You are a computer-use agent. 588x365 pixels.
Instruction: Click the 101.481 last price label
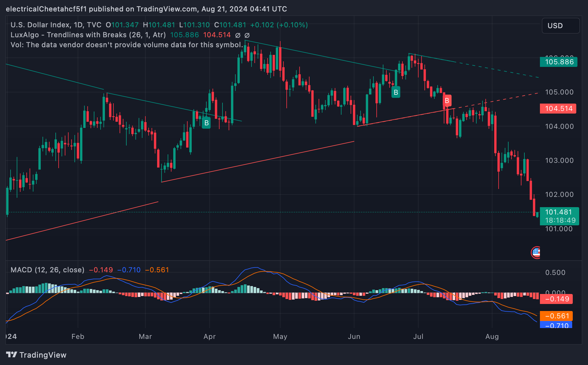[x=558, y=212]
